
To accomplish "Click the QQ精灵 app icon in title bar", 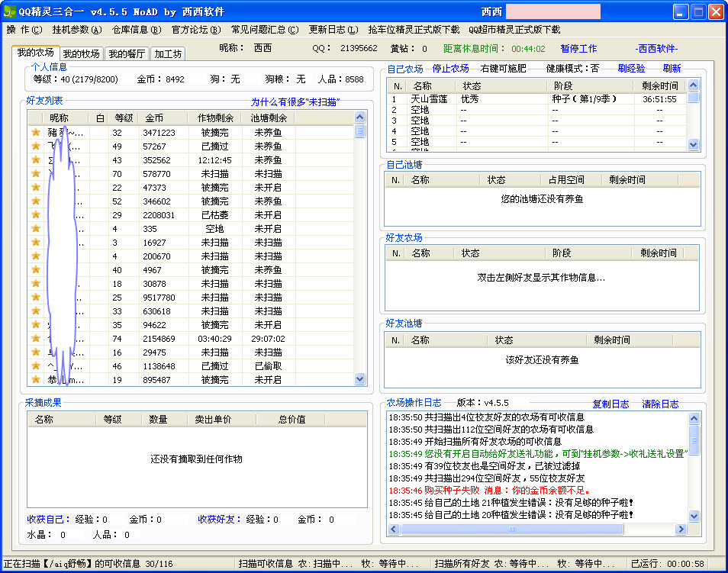I will [x=9, y=11].
